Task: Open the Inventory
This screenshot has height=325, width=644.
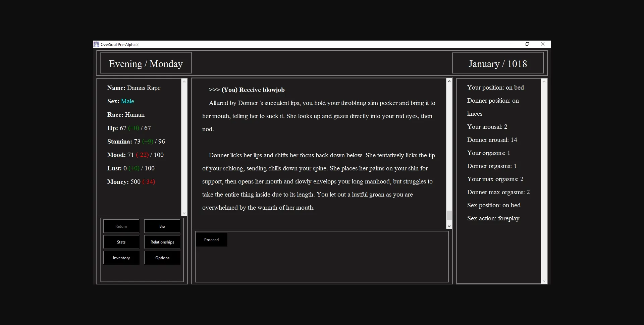Action: (121, 258)
